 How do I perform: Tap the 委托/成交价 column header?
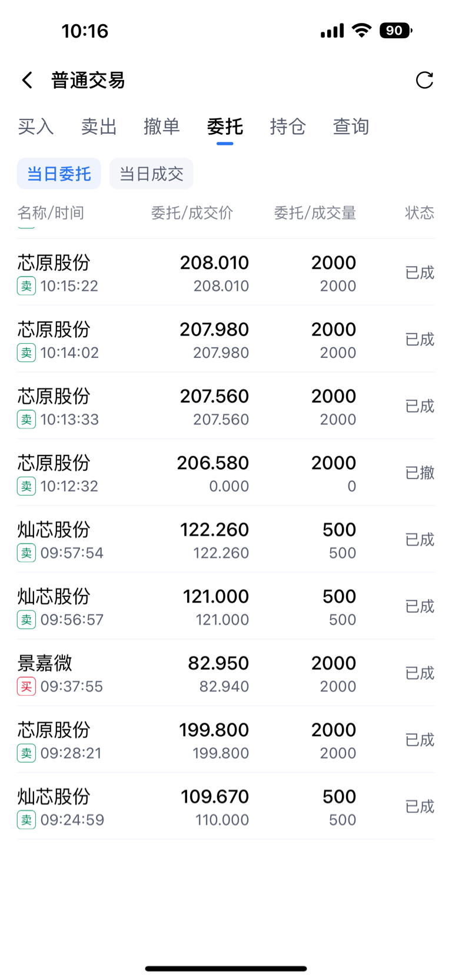click(x=192, y=213)
